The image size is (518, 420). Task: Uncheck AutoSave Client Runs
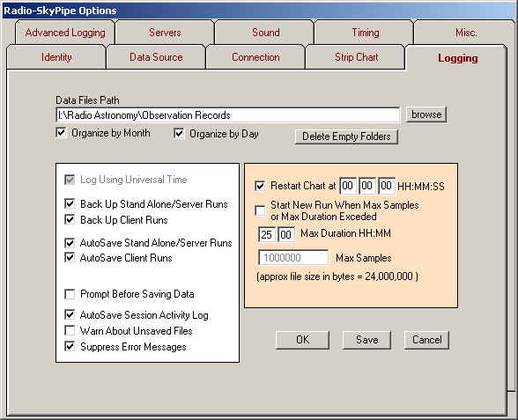70,257
